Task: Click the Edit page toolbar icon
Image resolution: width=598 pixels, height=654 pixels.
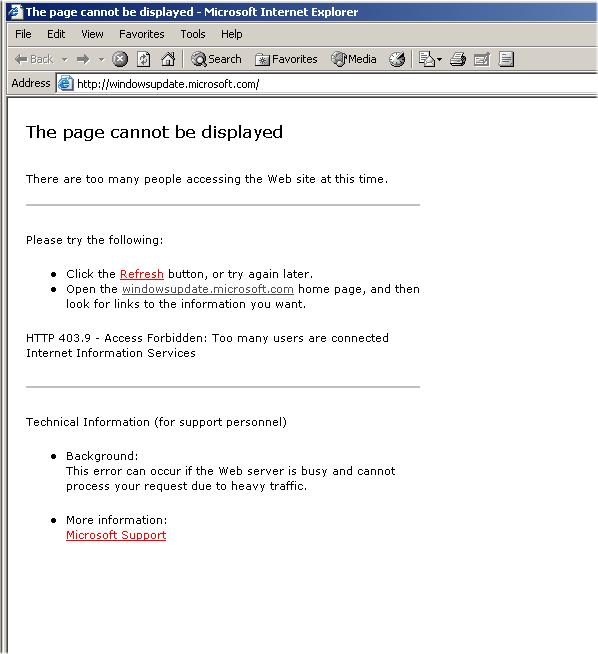Action: pyautogui.click(x=482, y=59)
